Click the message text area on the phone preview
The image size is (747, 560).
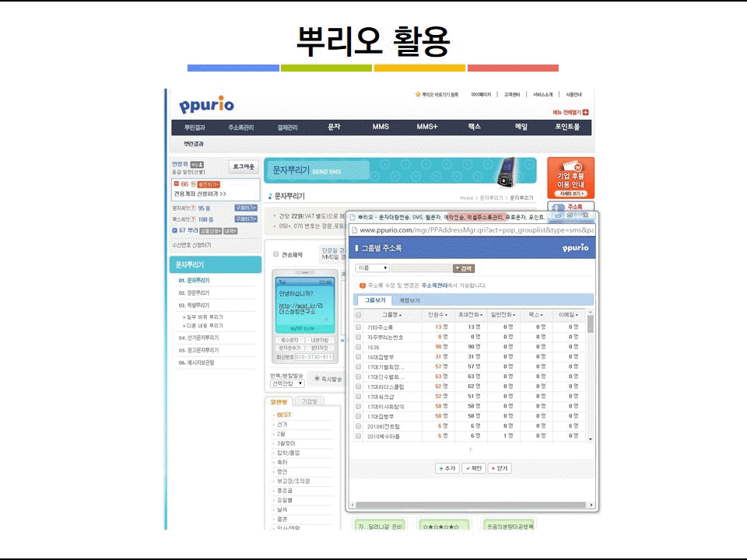(x=305, y=306)
